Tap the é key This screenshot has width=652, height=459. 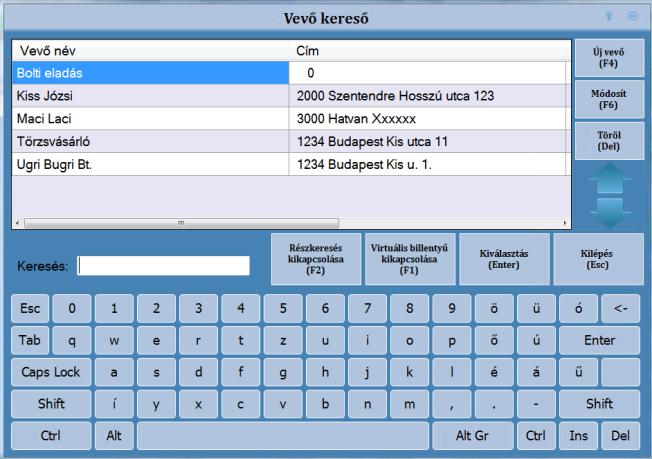(494, 372)
